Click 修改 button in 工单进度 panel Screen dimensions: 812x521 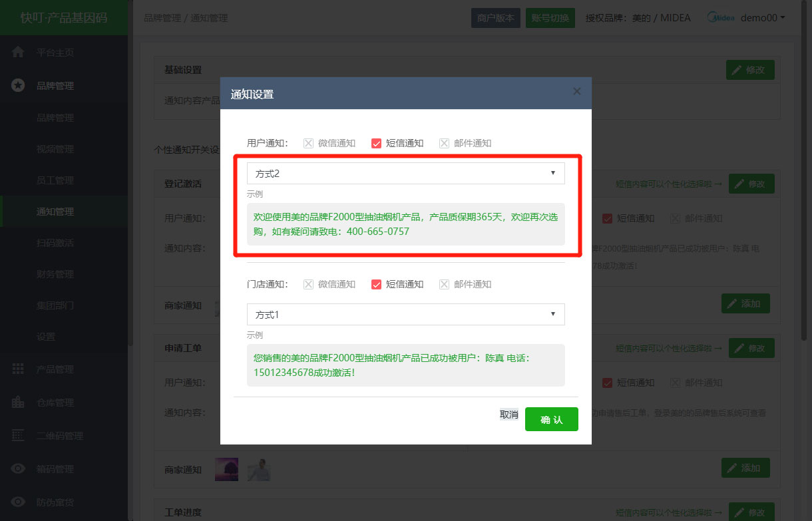point(751,512)
